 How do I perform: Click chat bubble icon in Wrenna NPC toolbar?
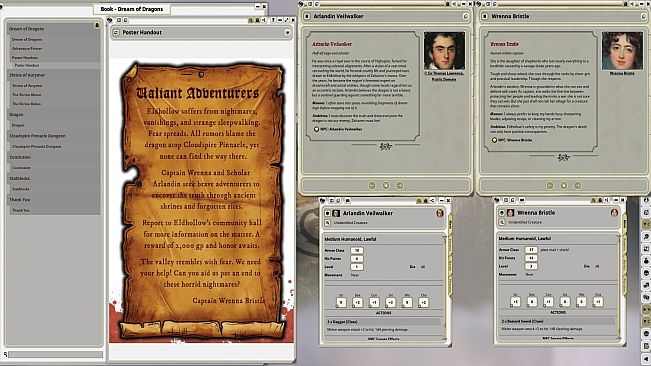tap(522, 200)
